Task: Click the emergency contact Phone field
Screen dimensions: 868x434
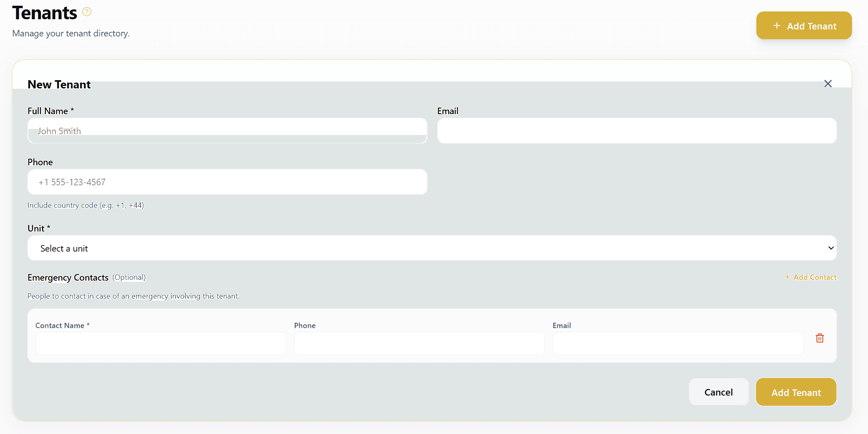Action: [x=419, y=344]
